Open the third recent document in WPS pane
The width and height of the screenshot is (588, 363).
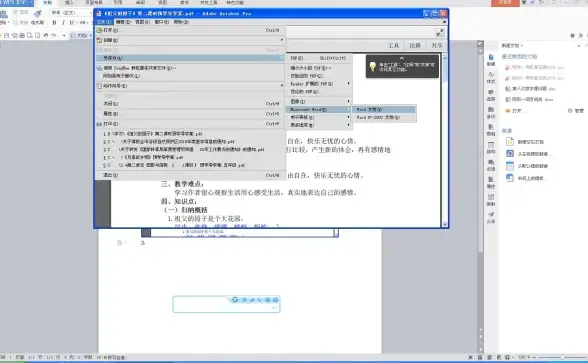[530, 89]
